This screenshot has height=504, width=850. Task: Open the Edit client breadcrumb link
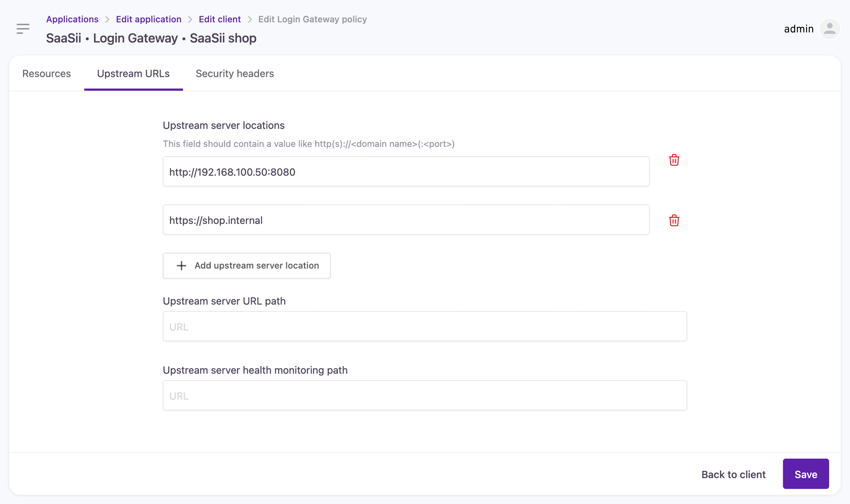[220, 19]
